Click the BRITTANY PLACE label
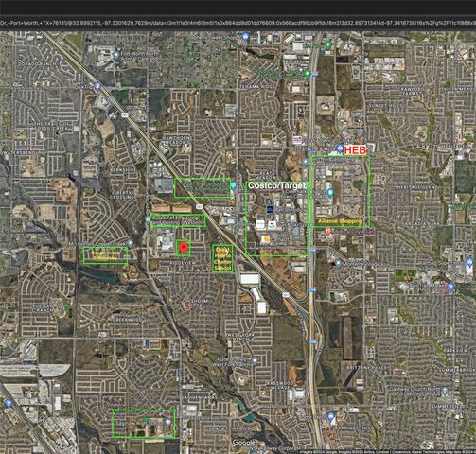476x454 pixels. pyautogui.click(x=366, y=368)
